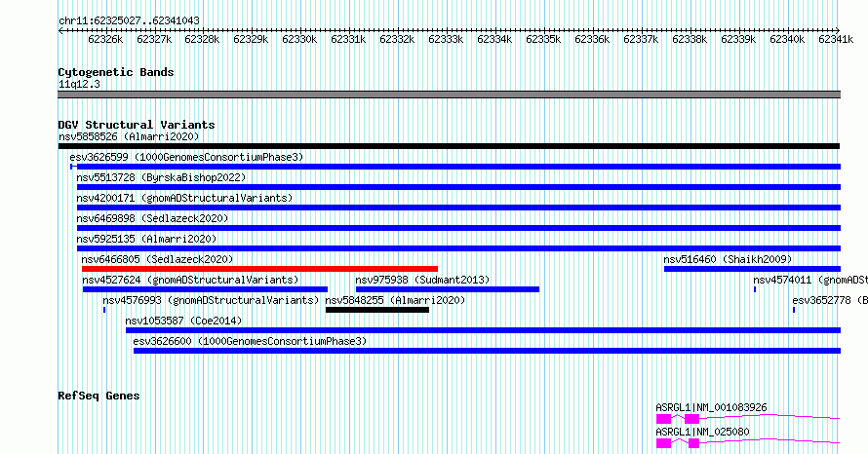Image resolution: width=868 pixels, height=454 pixels.
Task: Click the 62326k ruler tick label
Action: point(105,39)
